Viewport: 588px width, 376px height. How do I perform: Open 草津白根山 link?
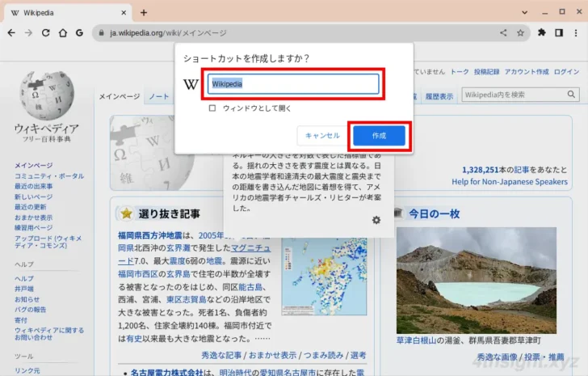[416, 340]
